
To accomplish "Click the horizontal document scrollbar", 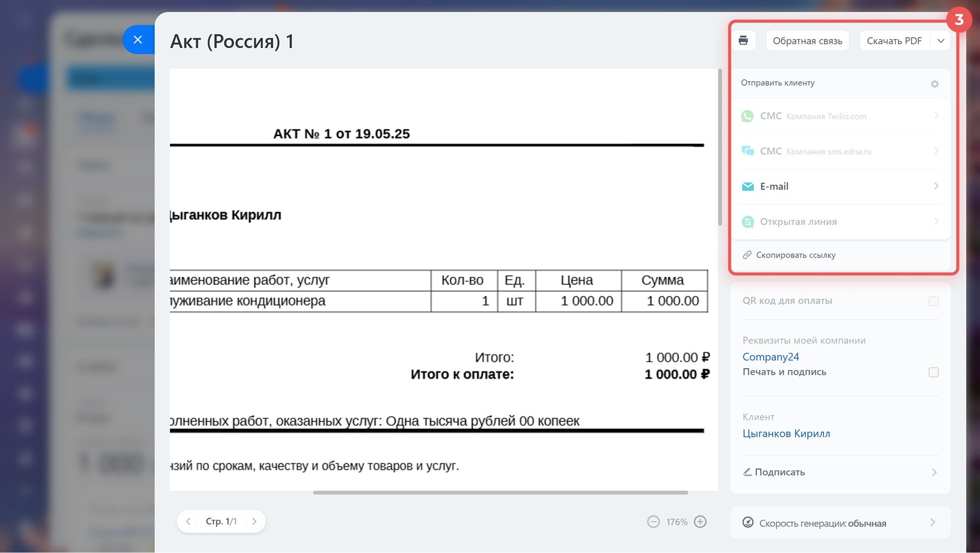I will [500, 493].
